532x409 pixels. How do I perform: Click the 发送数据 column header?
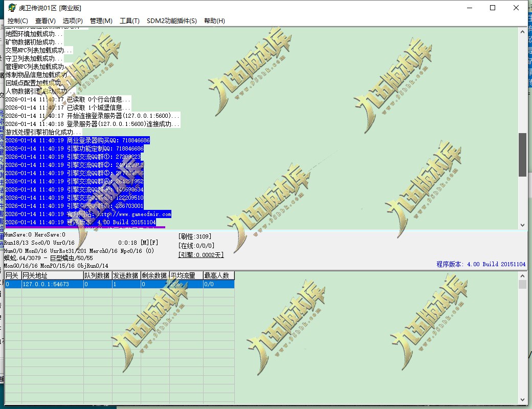(x=126, y=275)
